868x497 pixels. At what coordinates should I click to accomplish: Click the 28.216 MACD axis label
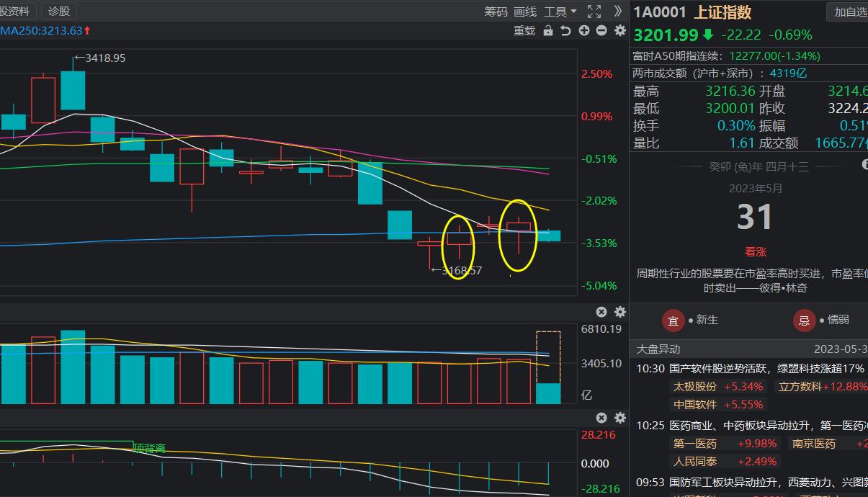click(599, 435)
